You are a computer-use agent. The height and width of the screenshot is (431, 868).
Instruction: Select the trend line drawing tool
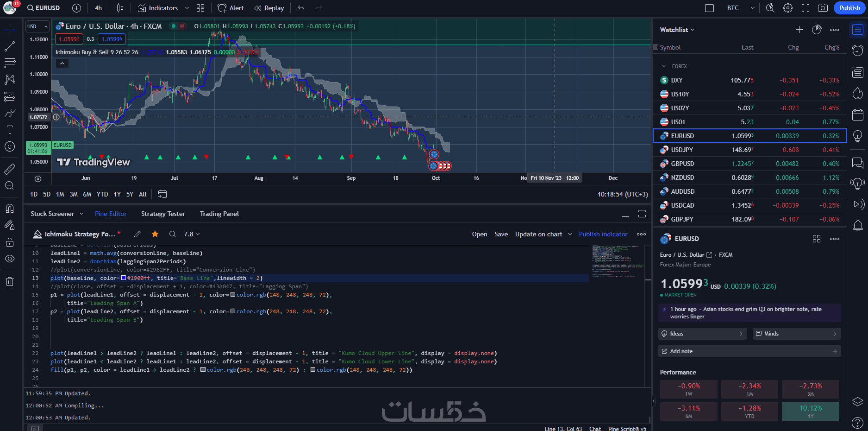pyautogui.click(x=10, y=46)
